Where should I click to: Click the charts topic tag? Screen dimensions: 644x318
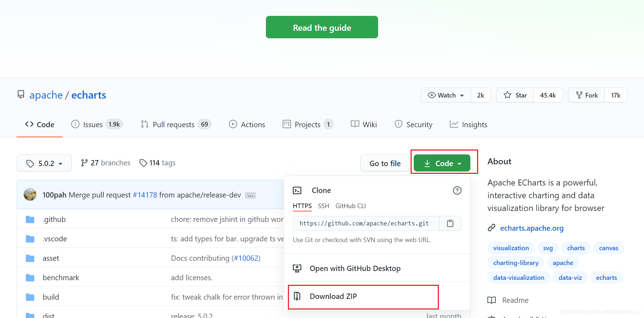[576, 248]
